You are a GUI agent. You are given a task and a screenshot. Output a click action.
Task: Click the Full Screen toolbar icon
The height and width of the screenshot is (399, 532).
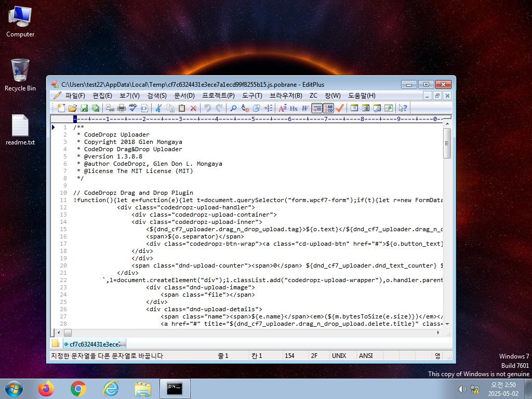(x=389, y=108)
